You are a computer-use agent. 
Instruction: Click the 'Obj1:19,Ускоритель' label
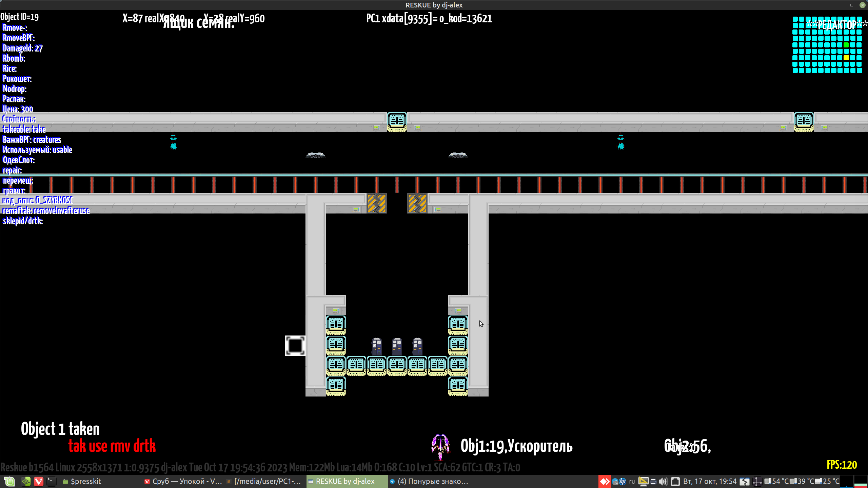516,446
